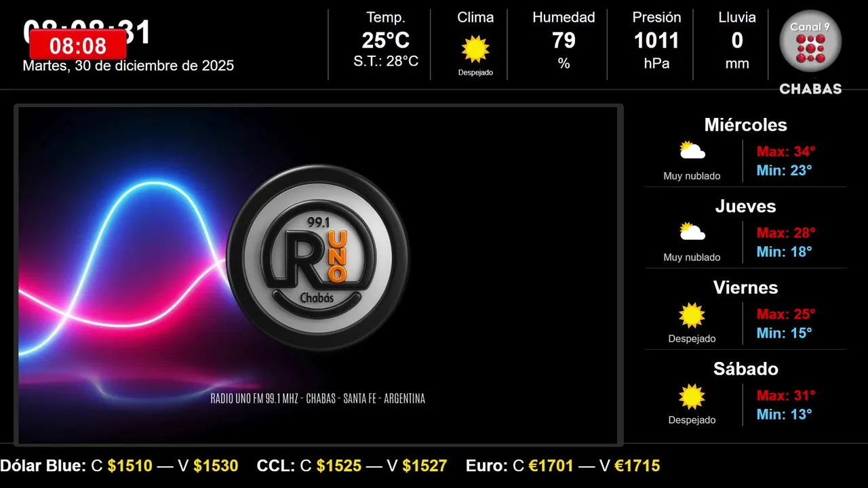Screen dimensions: 868x488
Task: Click the 'Humedad' heading
Action: point(564,18)
